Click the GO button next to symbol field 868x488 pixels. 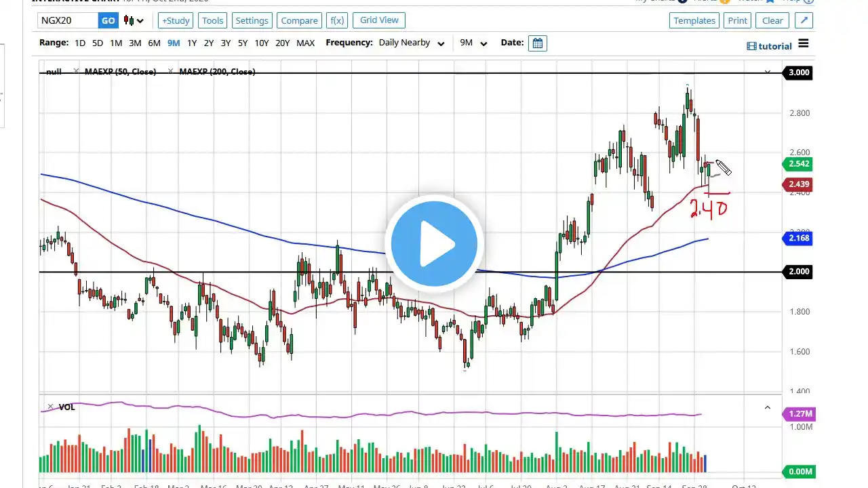[x=108, y=20]
